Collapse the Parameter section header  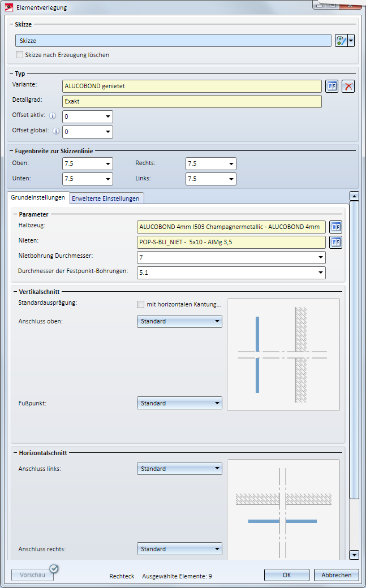point(16,214)
